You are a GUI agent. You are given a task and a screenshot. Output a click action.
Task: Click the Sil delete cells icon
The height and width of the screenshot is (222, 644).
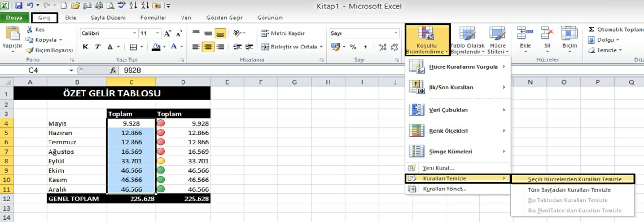pyautogui.click(x=547, y=33)
